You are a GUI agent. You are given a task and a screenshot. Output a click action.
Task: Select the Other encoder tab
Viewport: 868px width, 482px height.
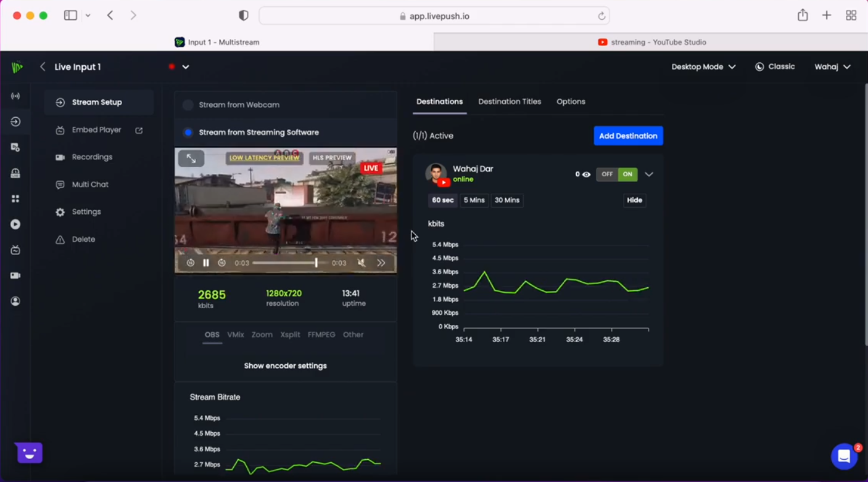pos(353,335)
